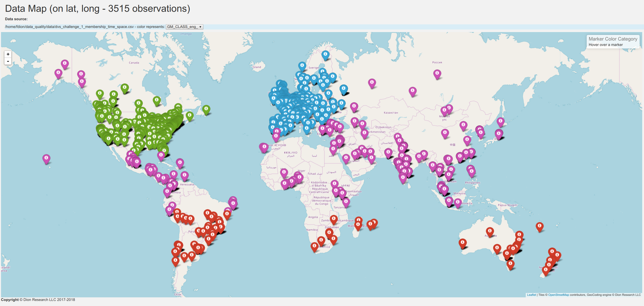Click the red marker on Chile's coast
644x306 pixels.
tap(175, 259)
